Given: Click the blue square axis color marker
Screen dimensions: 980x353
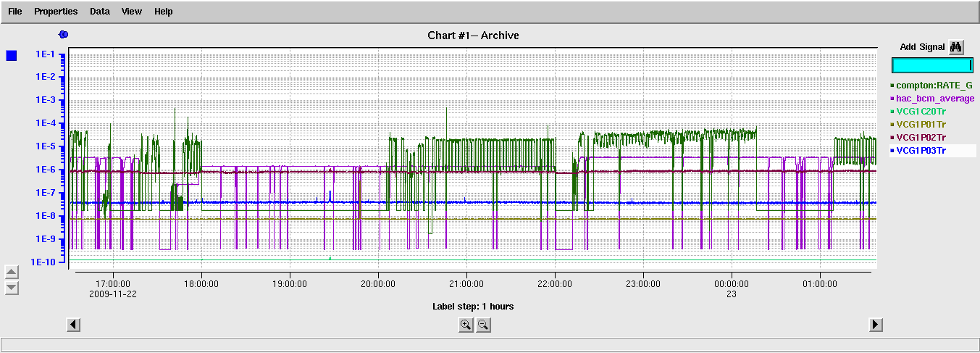Looking at the screenshot, I should coord(11,56).
